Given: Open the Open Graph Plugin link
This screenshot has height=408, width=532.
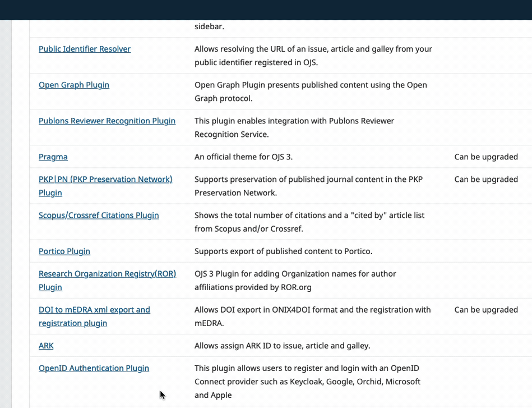Looking at the screenshot, I should 74,85.
